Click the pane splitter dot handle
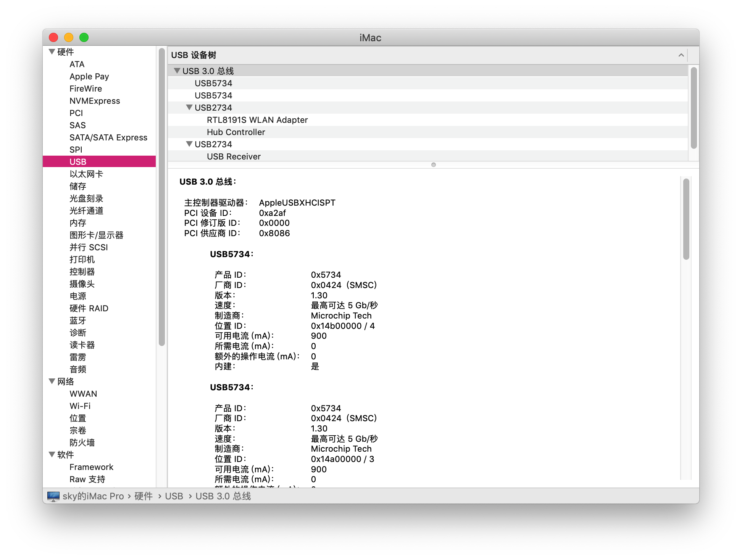The width and height of the screenshot is (742, 560). point(433,165)
